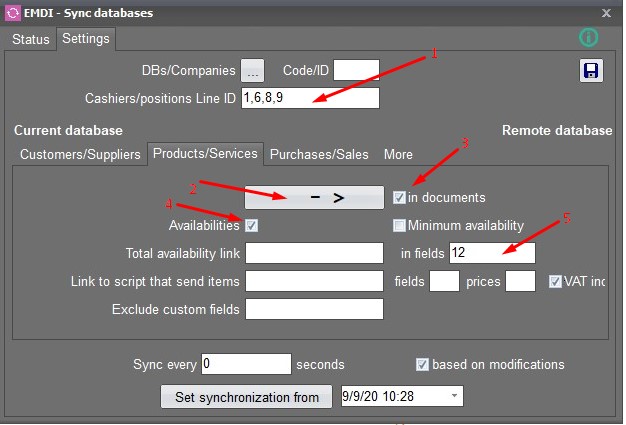
Task: Close the Sync databases window
Action: 606,13
